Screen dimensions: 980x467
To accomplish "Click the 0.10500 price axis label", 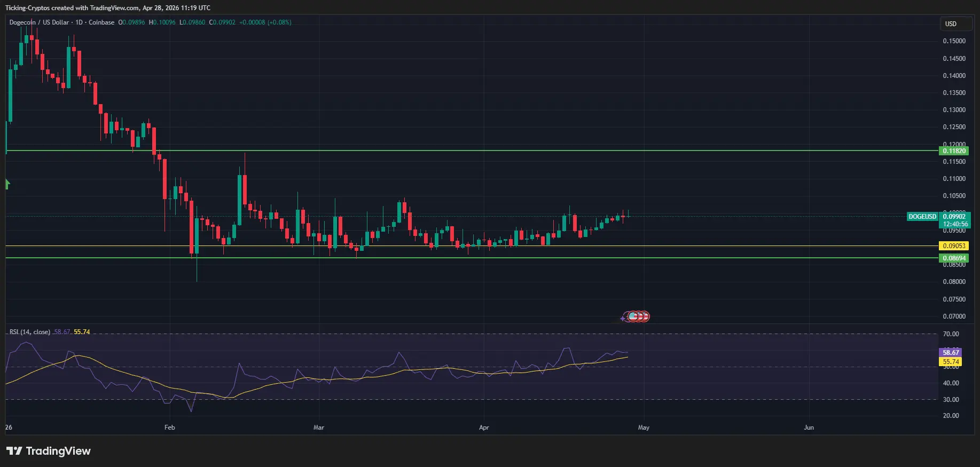I will (954, 196).
